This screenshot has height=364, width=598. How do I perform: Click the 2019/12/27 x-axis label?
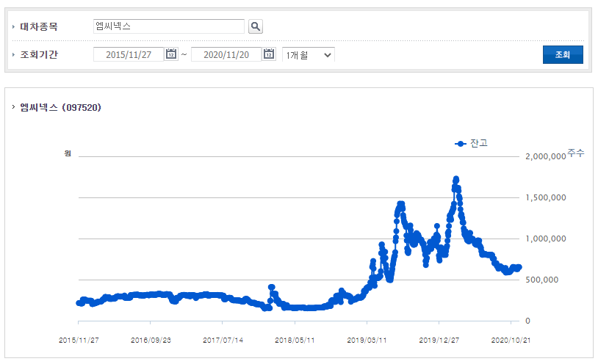pos(439,340)
